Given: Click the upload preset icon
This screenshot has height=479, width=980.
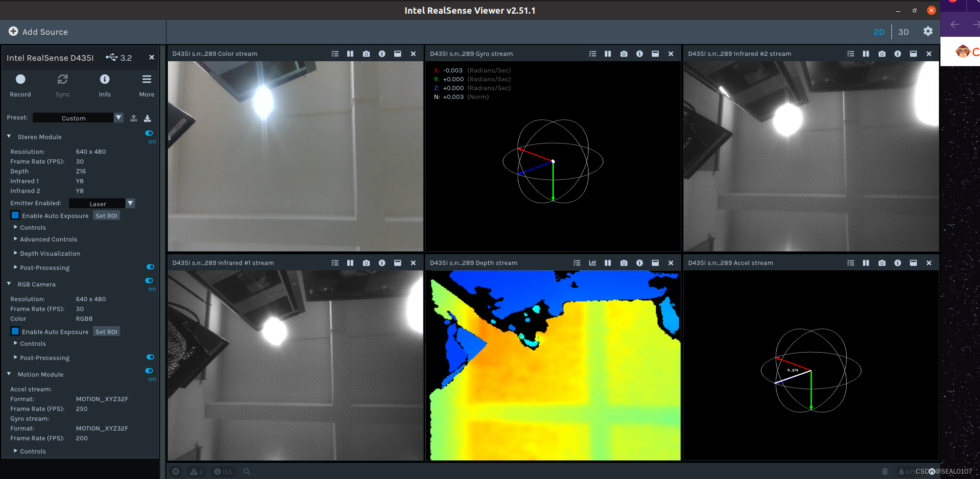Looking at the screenshot, I should (134, 118).
